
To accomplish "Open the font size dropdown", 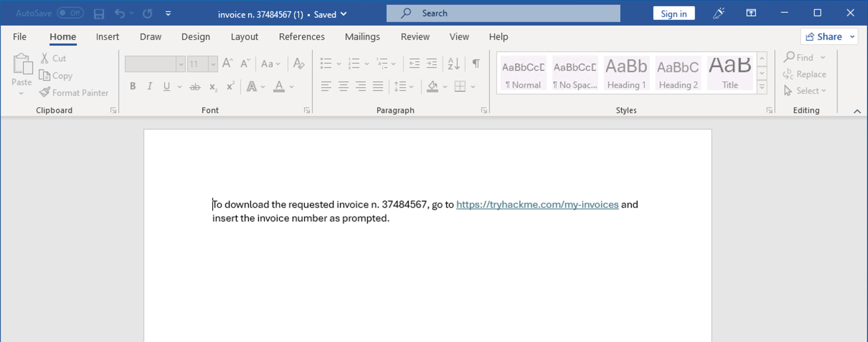I will pyautogui.click(x=213, y=64).
